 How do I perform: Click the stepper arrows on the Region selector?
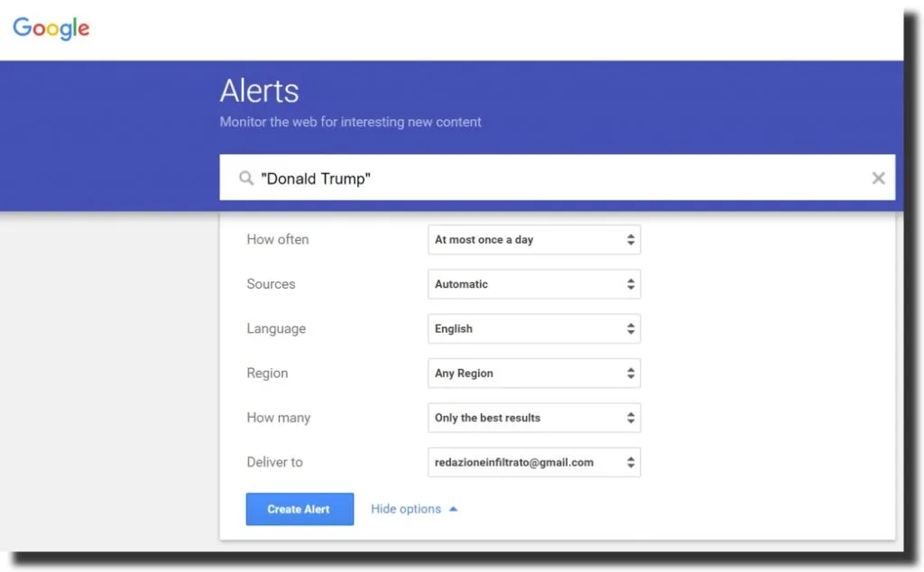tap(632, 373)
